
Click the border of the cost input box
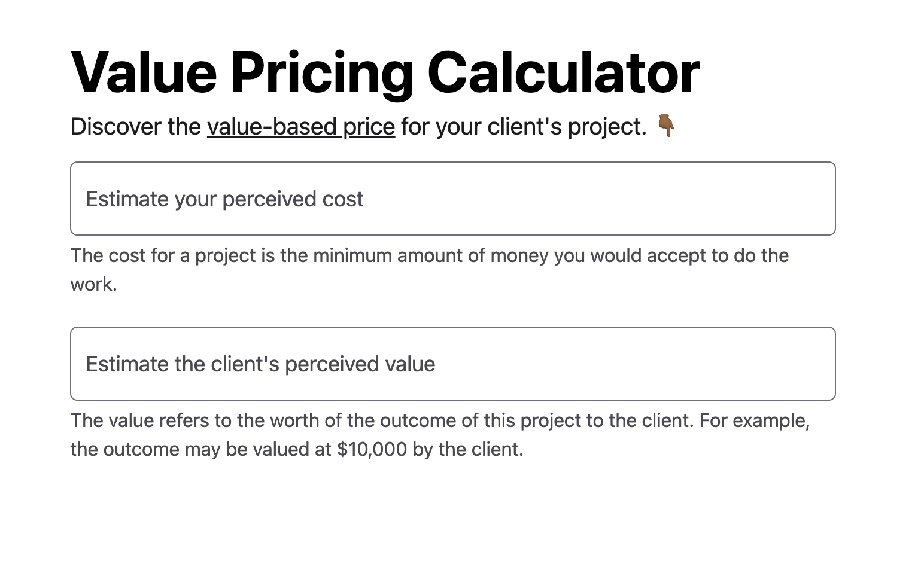click(453, 163)
